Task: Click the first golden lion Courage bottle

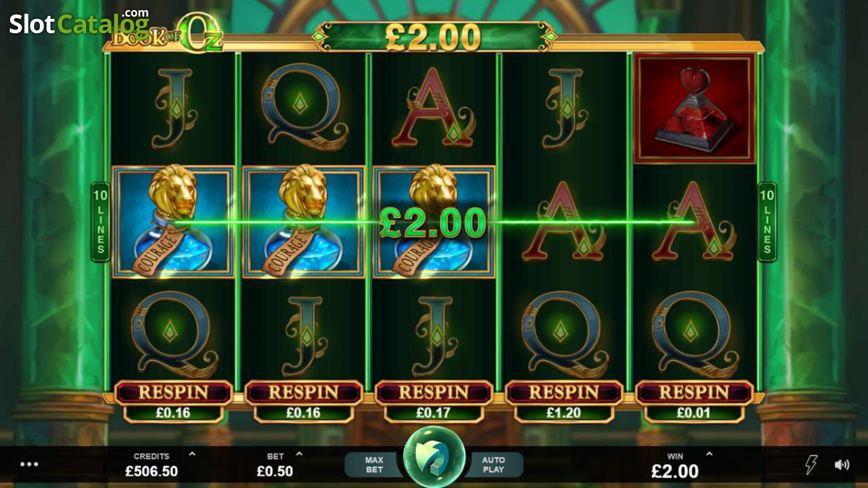Action: 174,222
